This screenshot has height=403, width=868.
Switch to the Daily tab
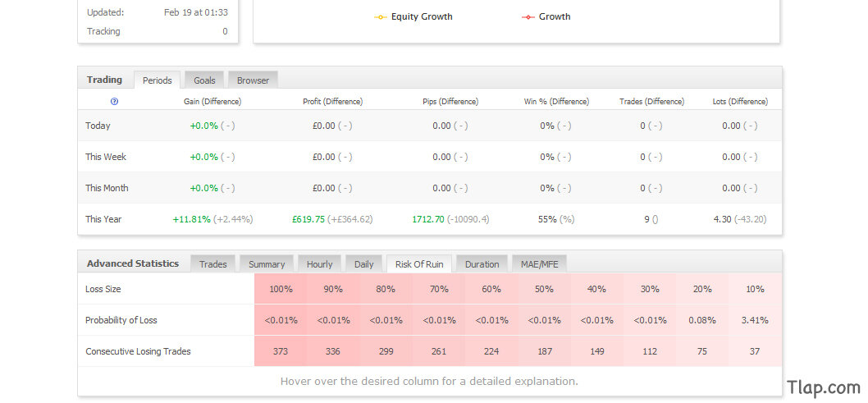(364, 264)
